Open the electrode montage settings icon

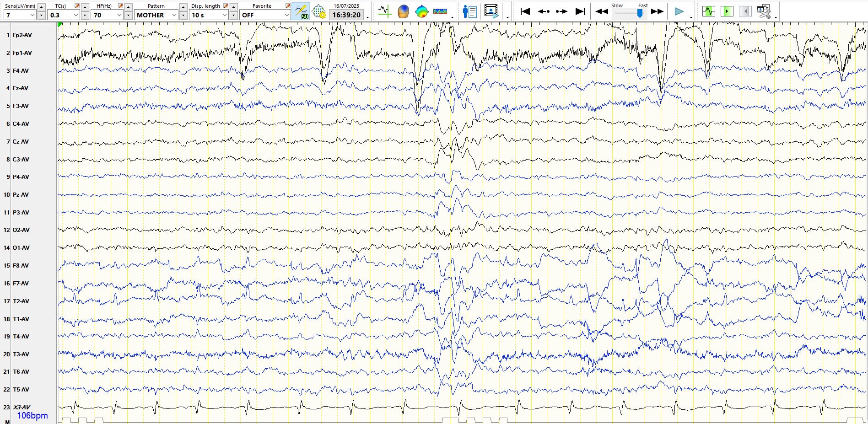coord(318,11)
